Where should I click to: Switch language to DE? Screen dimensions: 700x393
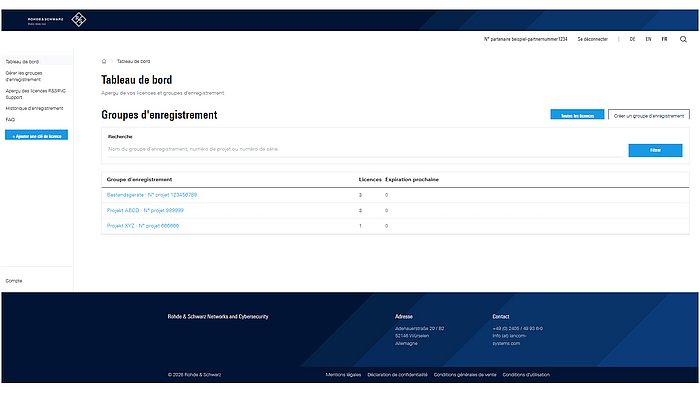tap(632, 39)
